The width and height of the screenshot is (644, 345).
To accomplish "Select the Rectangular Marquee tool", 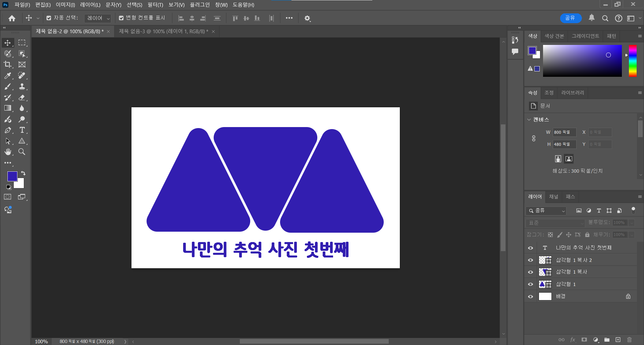I will tap(22, 43).
